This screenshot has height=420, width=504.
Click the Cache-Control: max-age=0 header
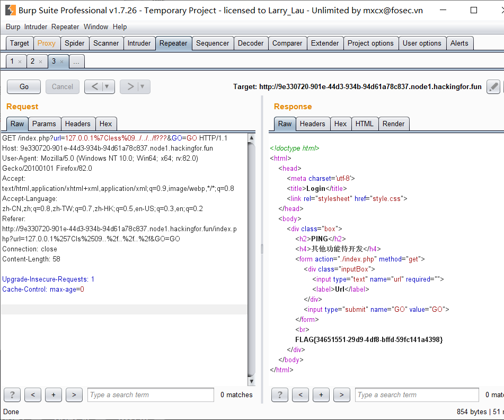pyautogui.click(x=43, y=290)
